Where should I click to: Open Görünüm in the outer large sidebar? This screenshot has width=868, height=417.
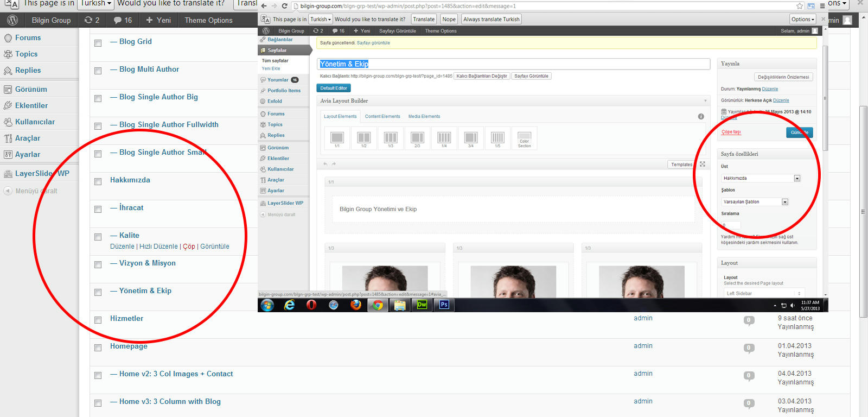(31, 89)
